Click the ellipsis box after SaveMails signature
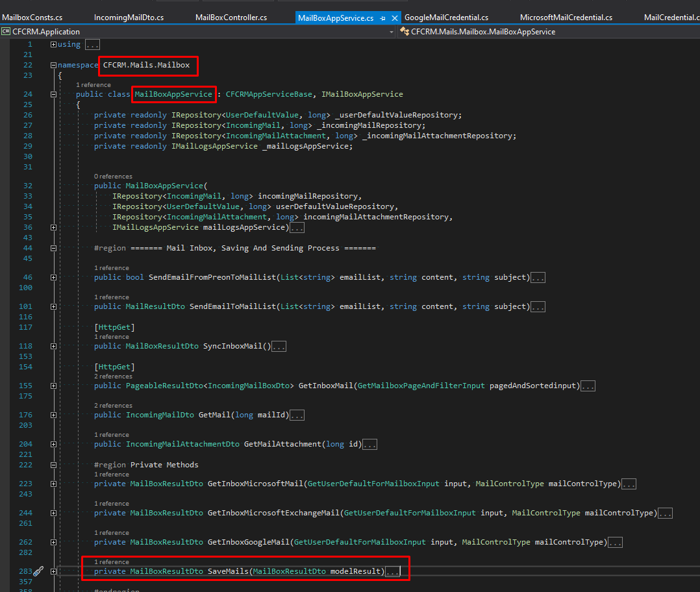This screenshot has height=592, width=700. coord(392,571)
